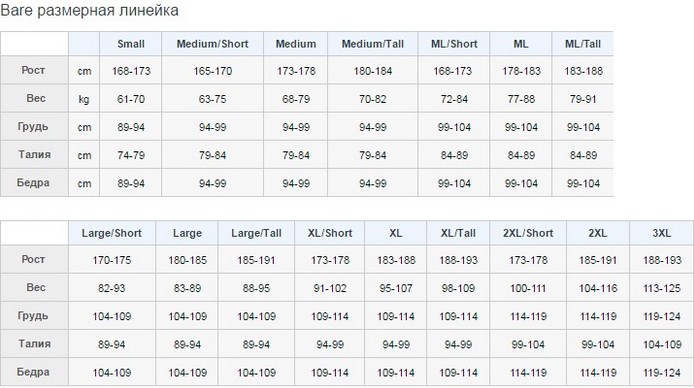Click the 180-184 cell under Medium/Tall
This screenshot has width=694, height=388.
[373, 71]
